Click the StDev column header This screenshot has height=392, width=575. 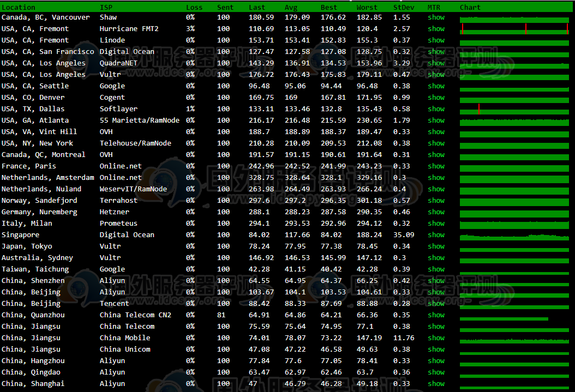(x=404, y=7)
